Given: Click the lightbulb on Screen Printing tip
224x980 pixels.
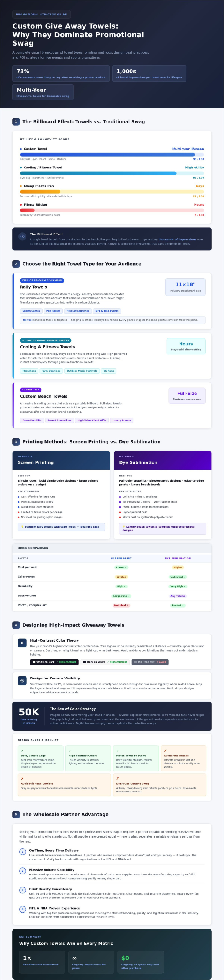Looking at the screenshot, I should [22, 527].
